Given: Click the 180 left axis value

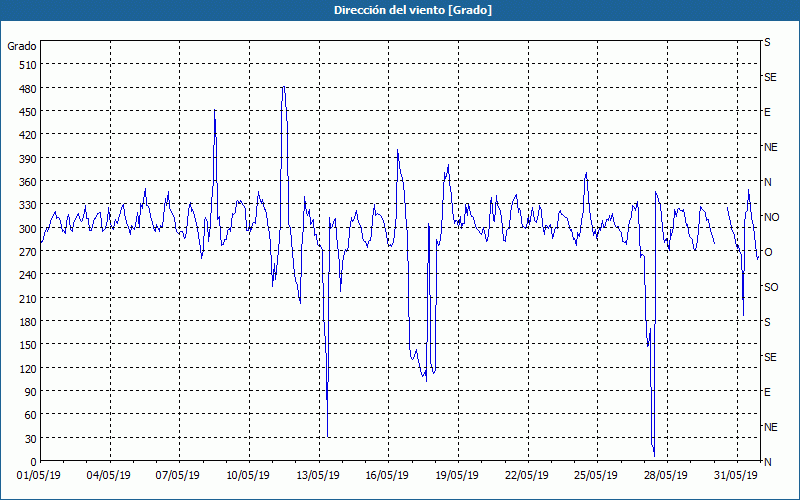Looking at the screenshot, I should click(28, 322).
